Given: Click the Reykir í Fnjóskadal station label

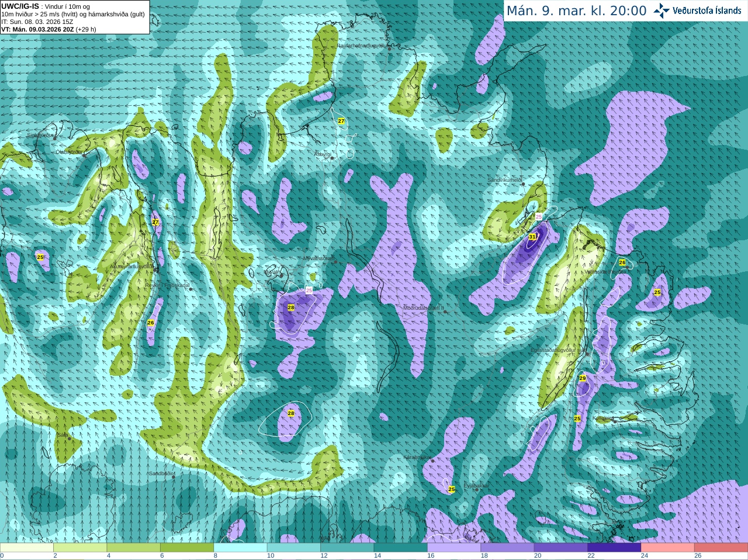Looking at the screenshot, I should point(168,285).
